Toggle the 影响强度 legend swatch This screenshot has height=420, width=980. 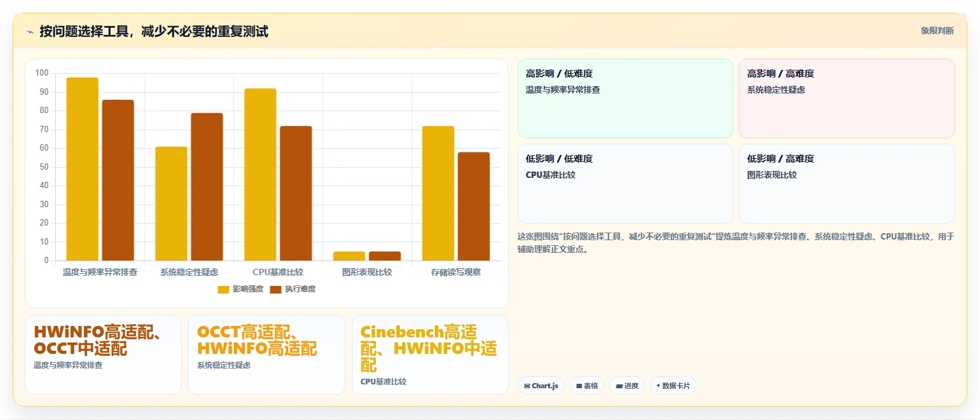[x=224, y=289]
